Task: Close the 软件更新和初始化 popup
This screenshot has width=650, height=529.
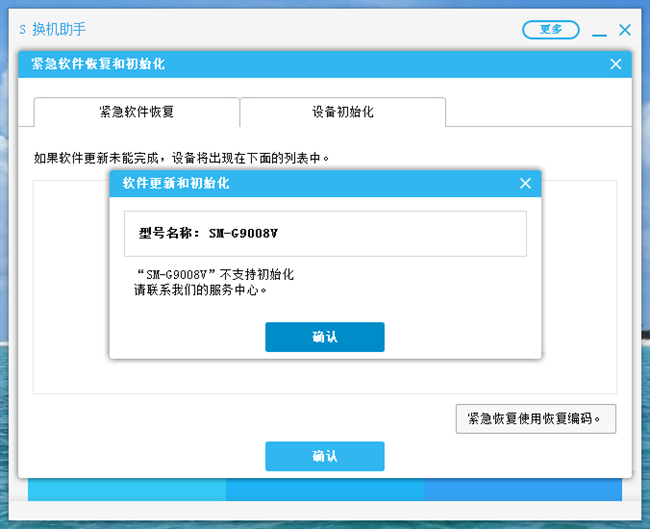Action: click(x=525, y=183)
